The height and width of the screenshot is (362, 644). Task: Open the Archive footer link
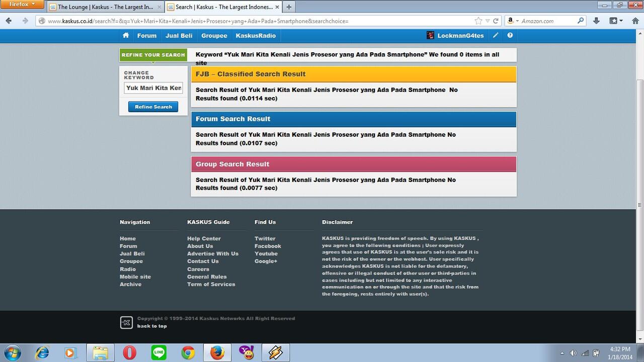130,284
